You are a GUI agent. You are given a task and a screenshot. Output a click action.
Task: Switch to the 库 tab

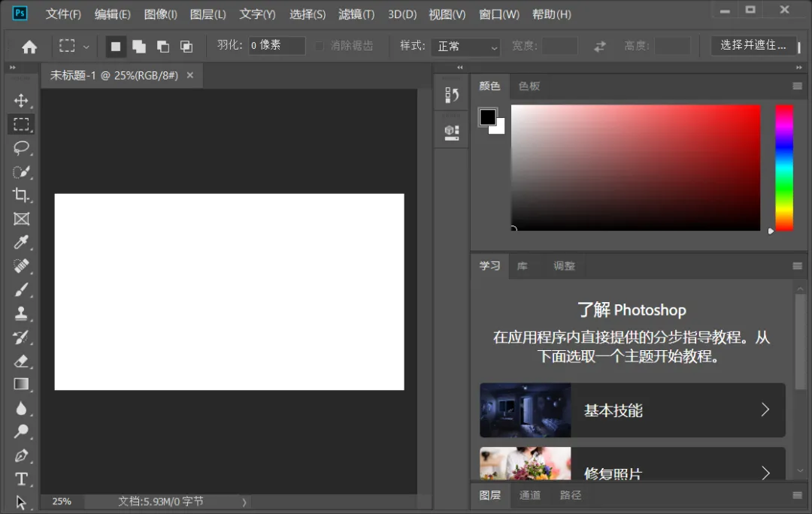point(522,266)
